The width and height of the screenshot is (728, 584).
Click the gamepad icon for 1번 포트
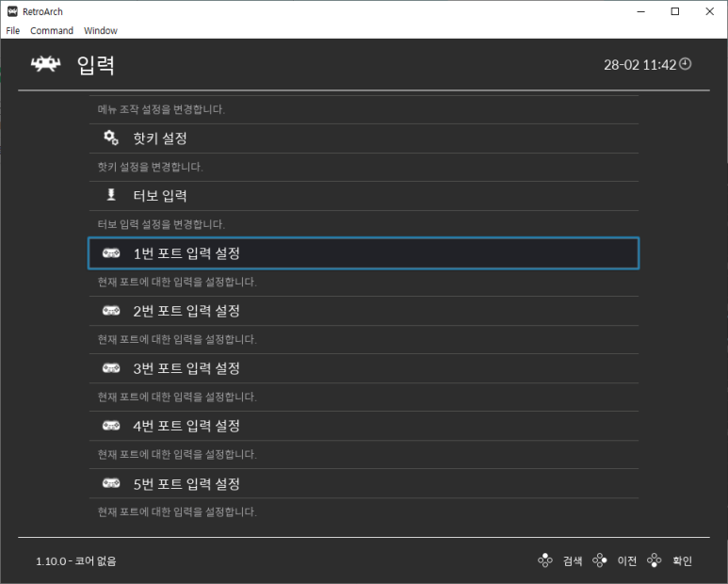(111, 253)
